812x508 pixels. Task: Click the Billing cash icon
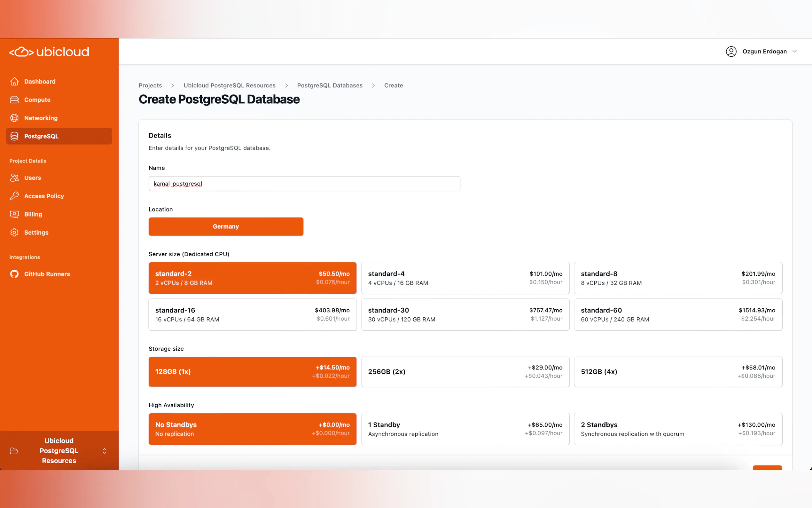coord(14,214)
